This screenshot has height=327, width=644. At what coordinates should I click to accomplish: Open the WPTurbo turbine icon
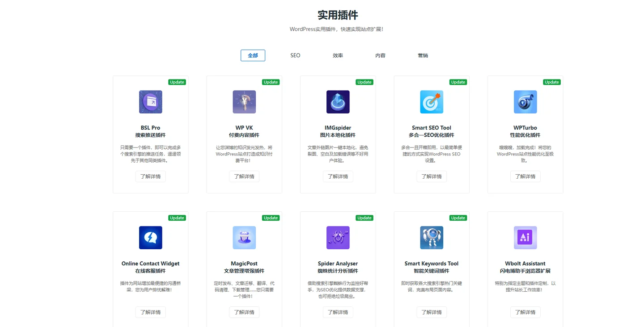[x=525, y=102]
